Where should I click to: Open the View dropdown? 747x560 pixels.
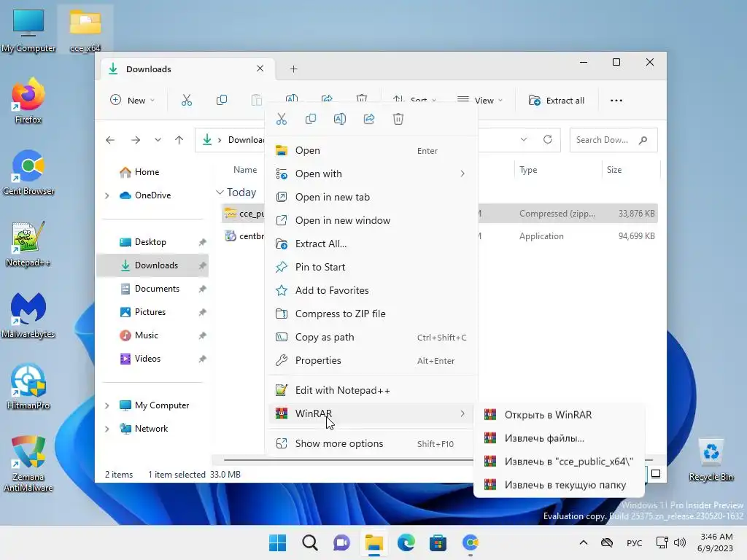(480, 101)
